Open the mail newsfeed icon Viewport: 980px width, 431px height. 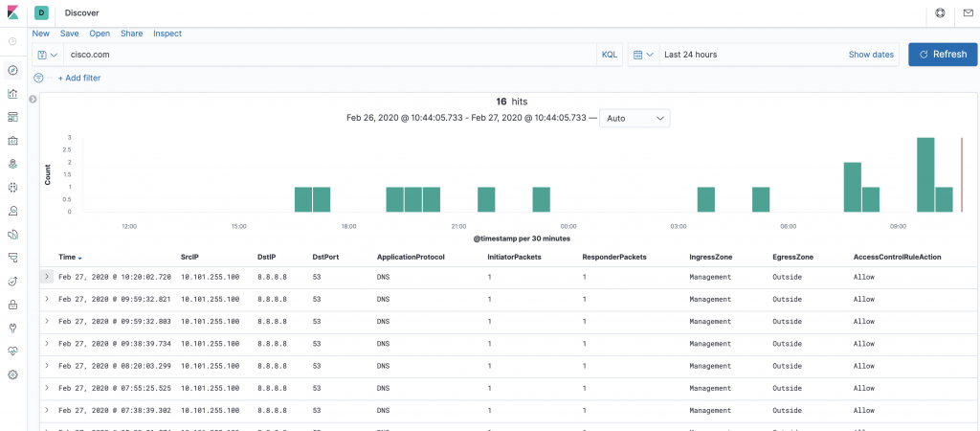pos(966,13)
